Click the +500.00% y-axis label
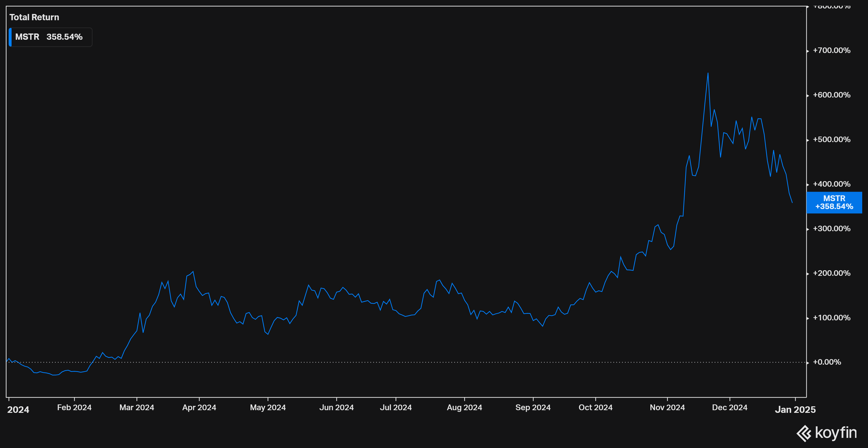The width and height of the screenshot is (868, 448). coord(831,139)
